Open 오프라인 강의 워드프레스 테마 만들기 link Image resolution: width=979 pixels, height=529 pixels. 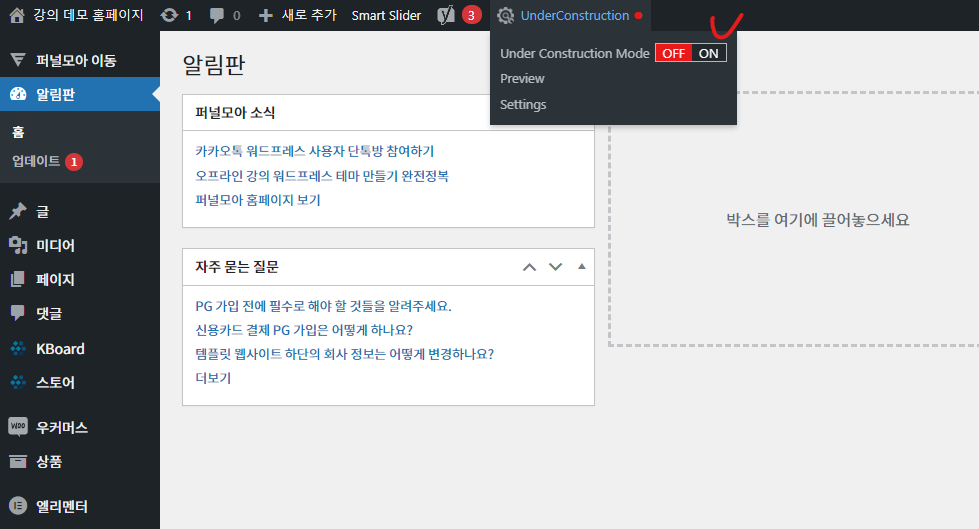click(x=322, y=176)
